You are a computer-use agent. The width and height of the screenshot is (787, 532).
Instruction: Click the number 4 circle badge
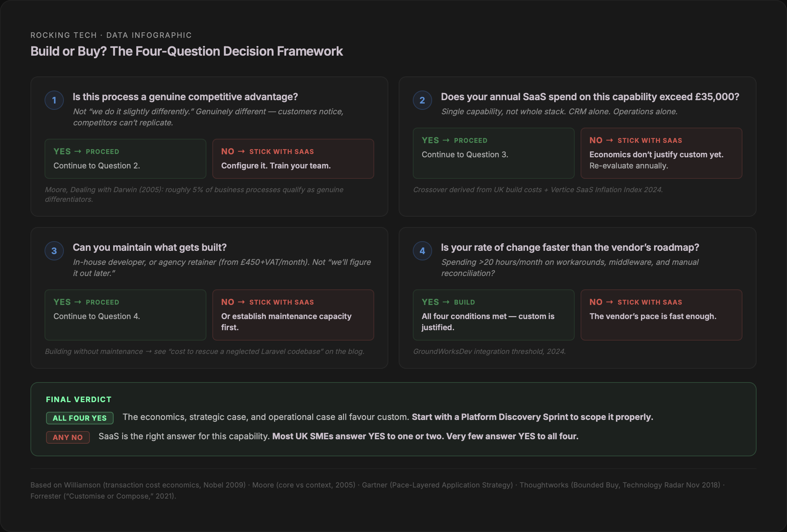tap(422, 251)
